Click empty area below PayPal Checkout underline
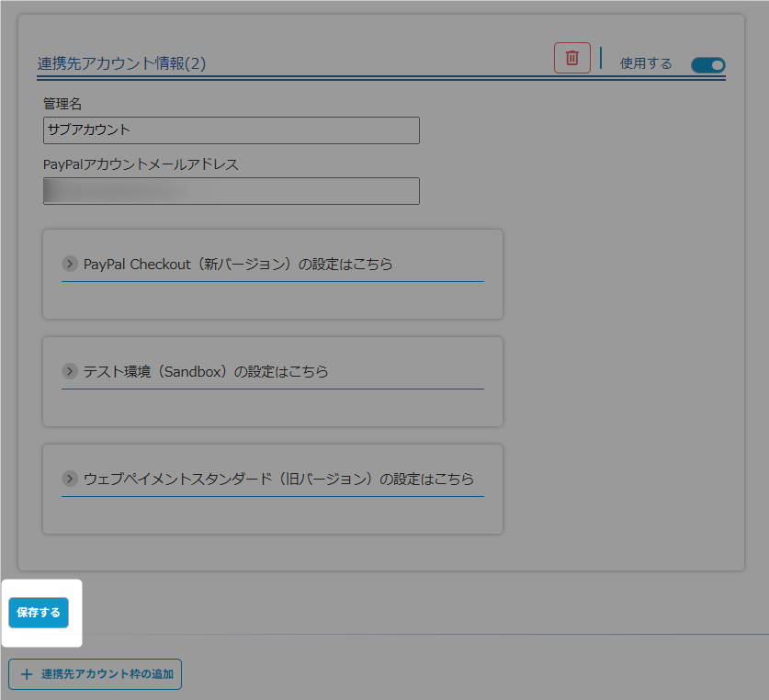 point(272,299)
